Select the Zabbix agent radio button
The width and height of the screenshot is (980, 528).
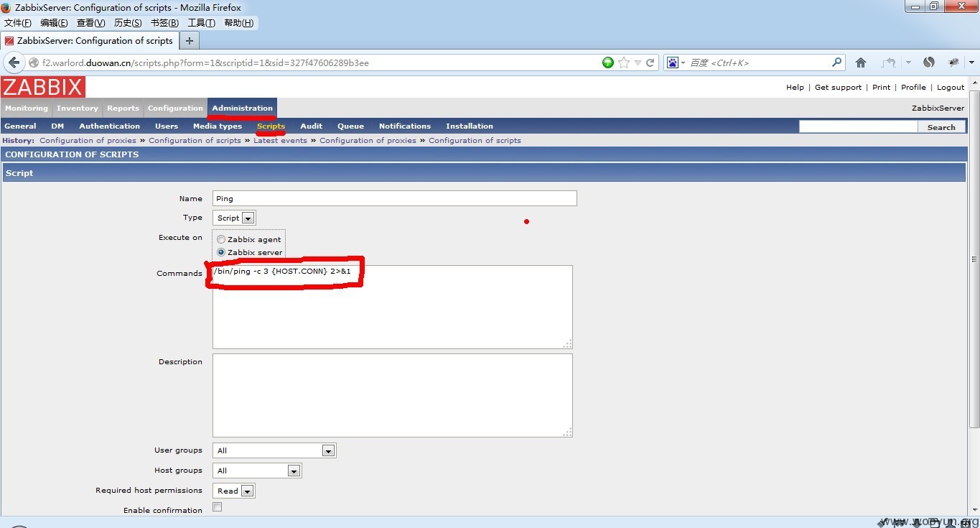[221, 239]
